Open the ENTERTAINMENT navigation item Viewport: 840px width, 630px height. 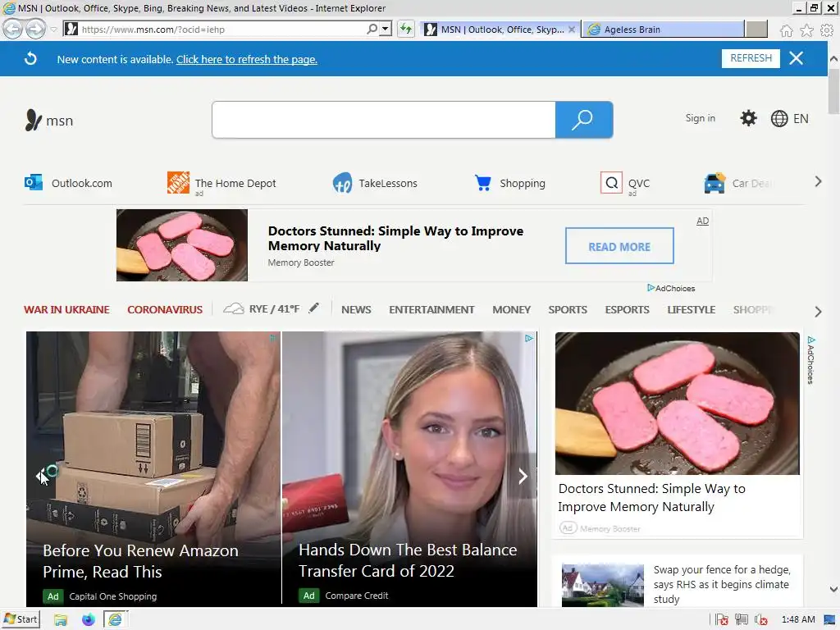click(x=431, y=309)
